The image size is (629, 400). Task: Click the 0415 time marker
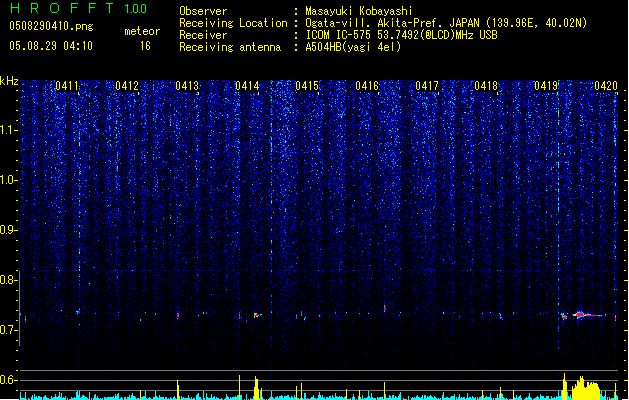pos(307,86)
